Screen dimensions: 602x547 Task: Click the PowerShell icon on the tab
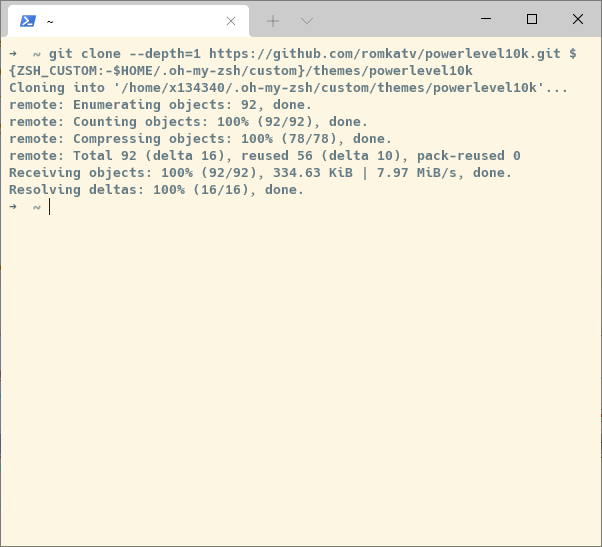pyautogui.click(x=28, y=21)
